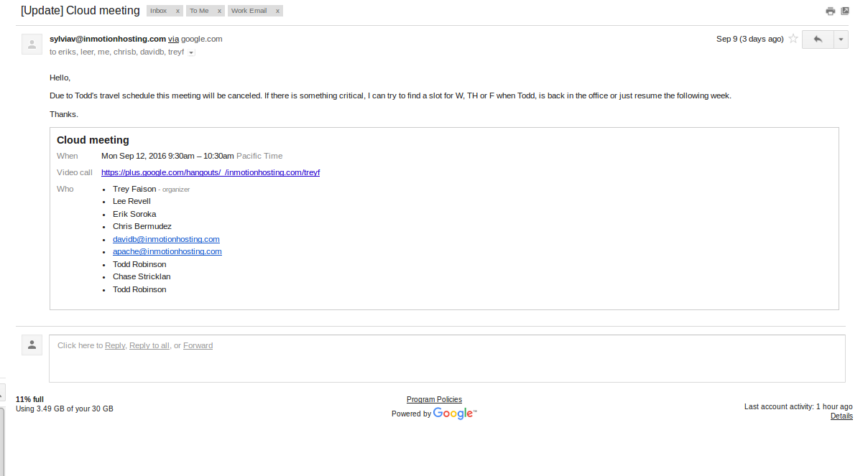Expand the recipient details arrow
This screenshot has height=476, width=868.
(191, 52)
